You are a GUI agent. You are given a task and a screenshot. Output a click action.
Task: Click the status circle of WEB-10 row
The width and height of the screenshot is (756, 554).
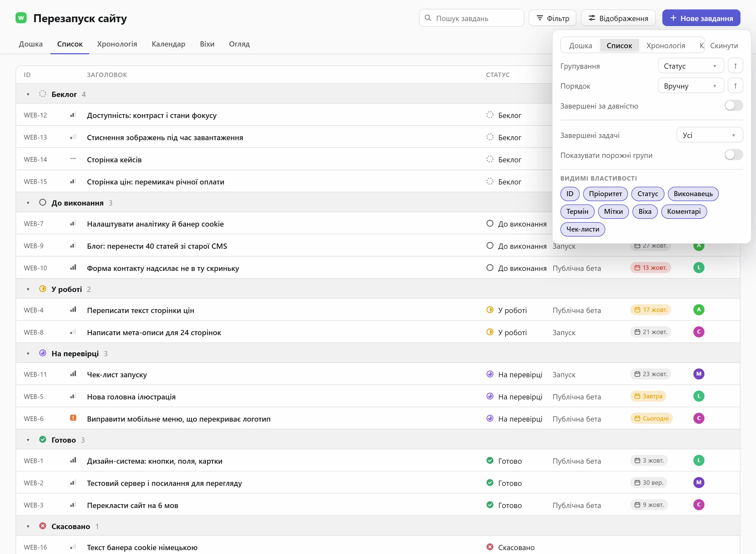click(x=490, y=268)
